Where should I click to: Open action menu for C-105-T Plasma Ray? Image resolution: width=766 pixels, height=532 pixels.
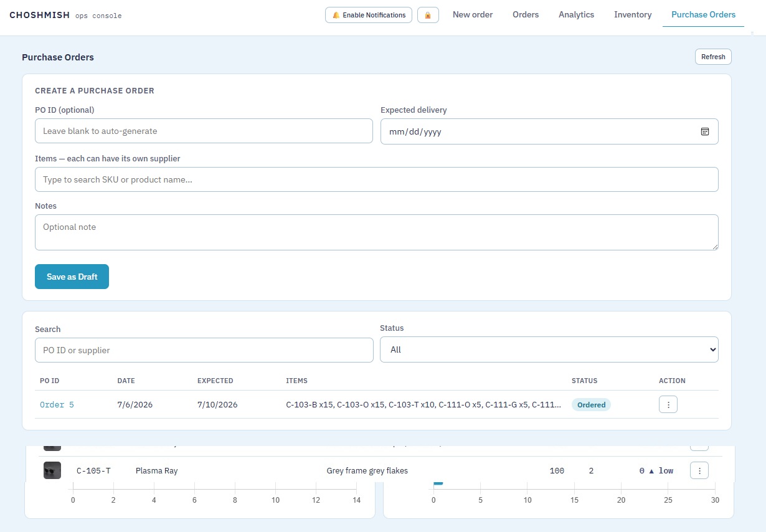click(x=699, y=470)
